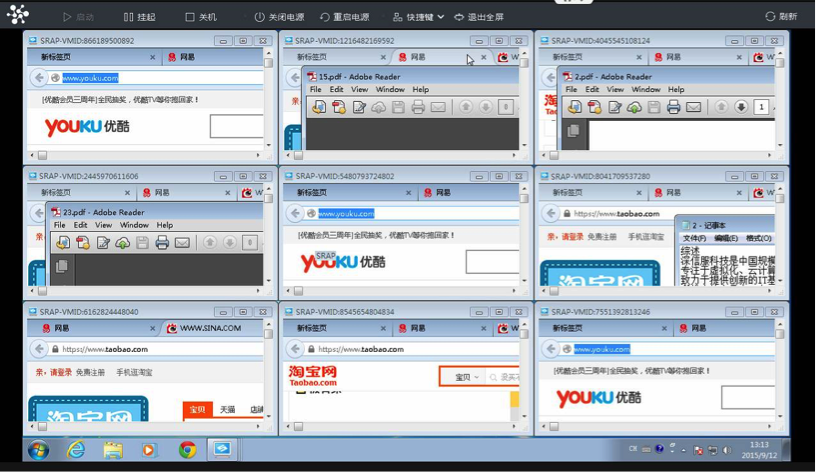Click the email envelope icon in 15.pdf Reader
Screen dimensions: 816x472
click(x=438, y=107)
